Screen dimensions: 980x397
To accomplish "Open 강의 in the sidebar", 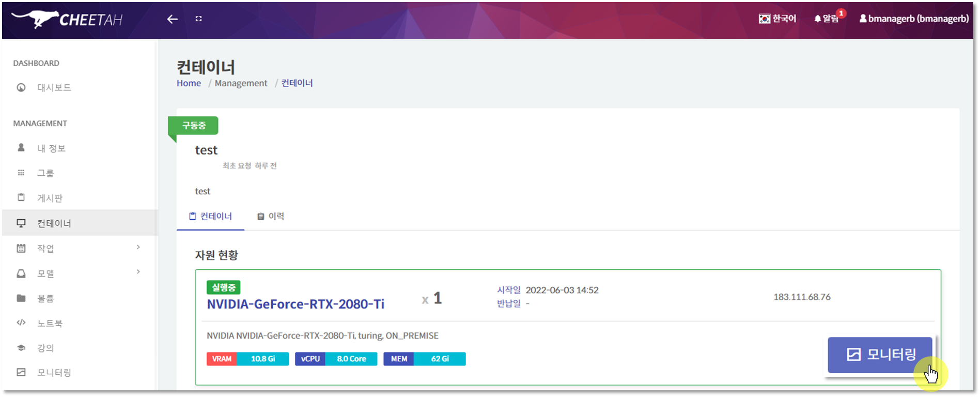I will coord(45,348).
